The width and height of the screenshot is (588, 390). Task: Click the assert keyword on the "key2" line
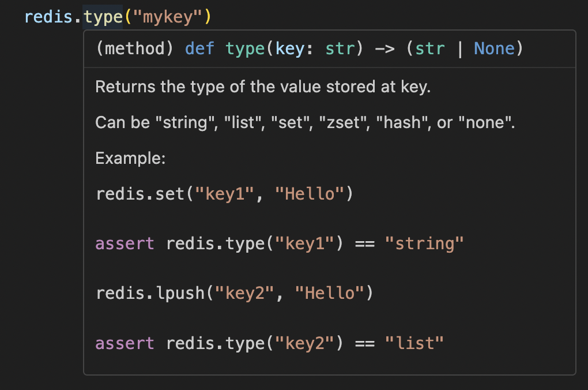125,343
